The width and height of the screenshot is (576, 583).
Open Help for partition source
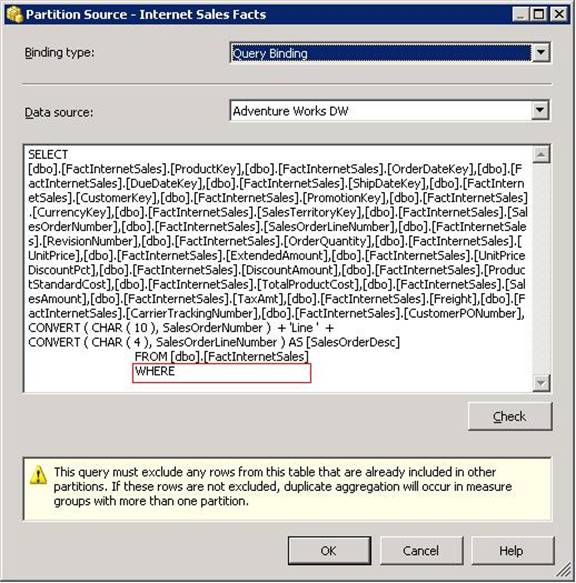point(512,551)
